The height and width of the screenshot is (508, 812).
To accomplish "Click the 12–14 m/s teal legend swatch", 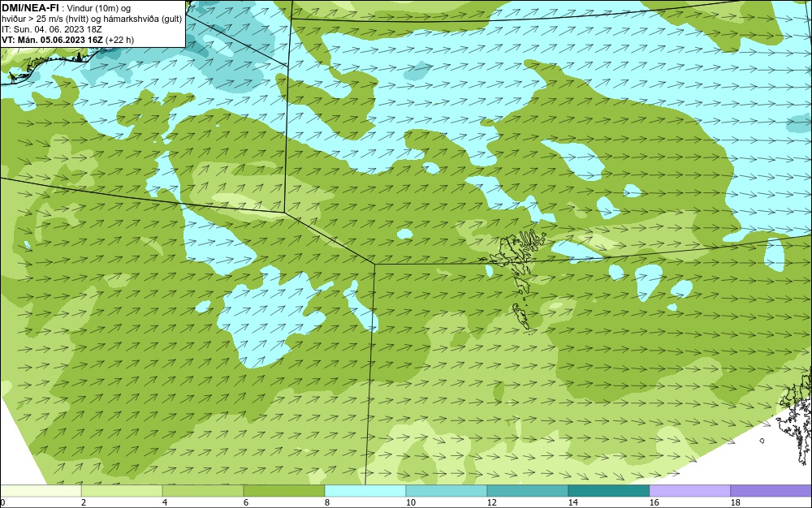I will pos(527,490).
